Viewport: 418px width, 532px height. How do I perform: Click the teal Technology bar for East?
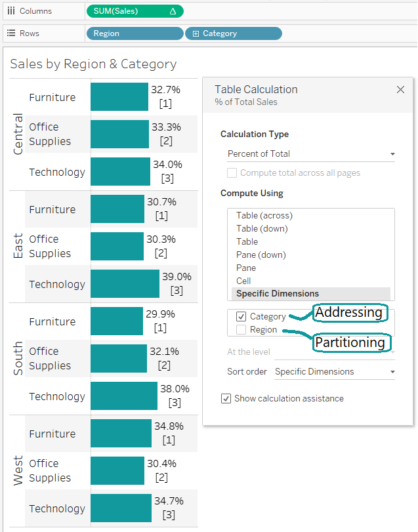(x=125, y=284)
